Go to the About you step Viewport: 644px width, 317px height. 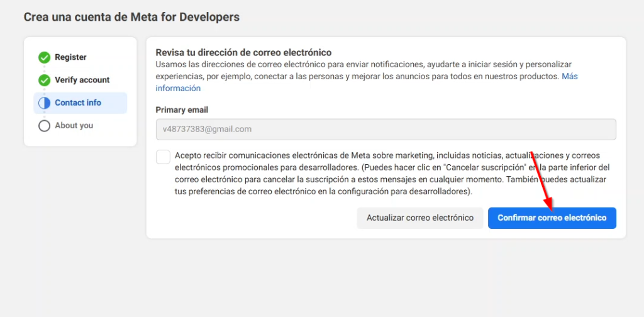click(x=74, y=126)
